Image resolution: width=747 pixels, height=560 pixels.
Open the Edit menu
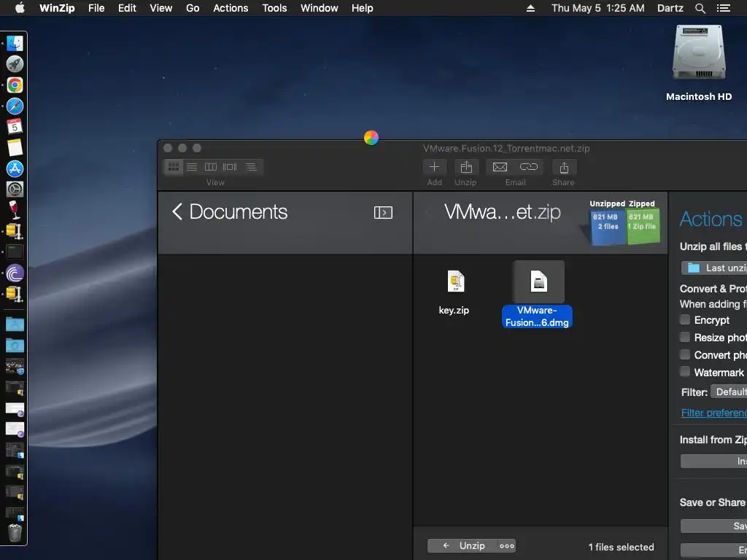coord(127,8)
